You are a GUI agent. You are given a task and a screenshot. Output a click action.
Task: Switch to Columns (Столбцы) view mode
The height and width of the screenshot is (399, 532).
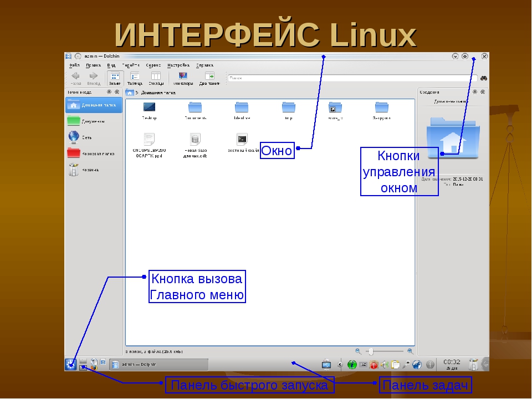tap(156, 78)
